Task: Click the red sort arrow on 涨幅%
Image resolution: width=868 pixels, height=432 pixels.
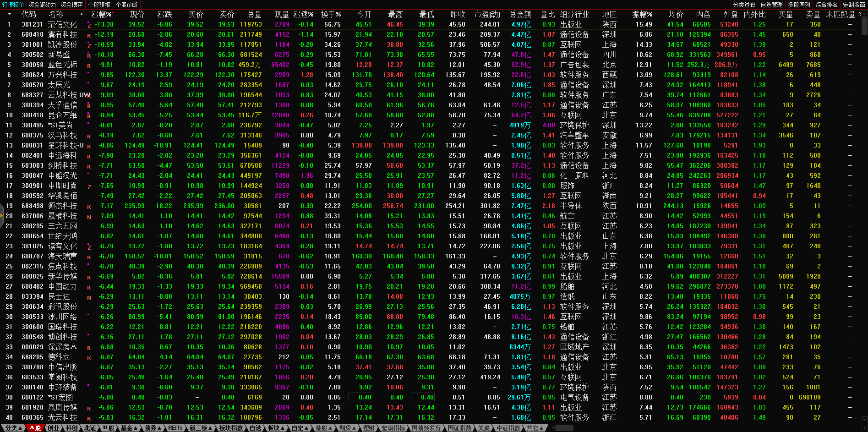Action: [x=114, y=14]
